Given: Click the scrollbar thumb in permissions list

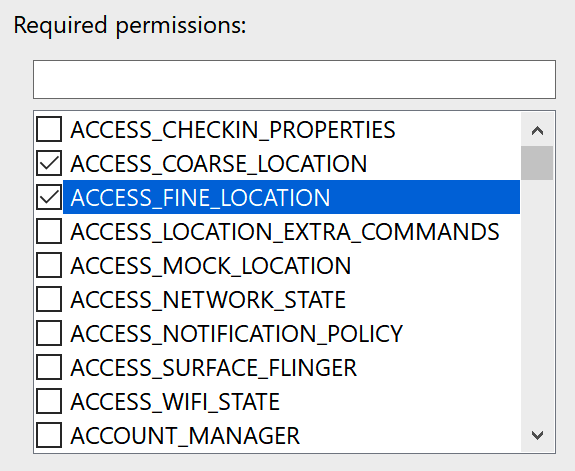Looking at the screenshot, I should [x=537, y=163].
